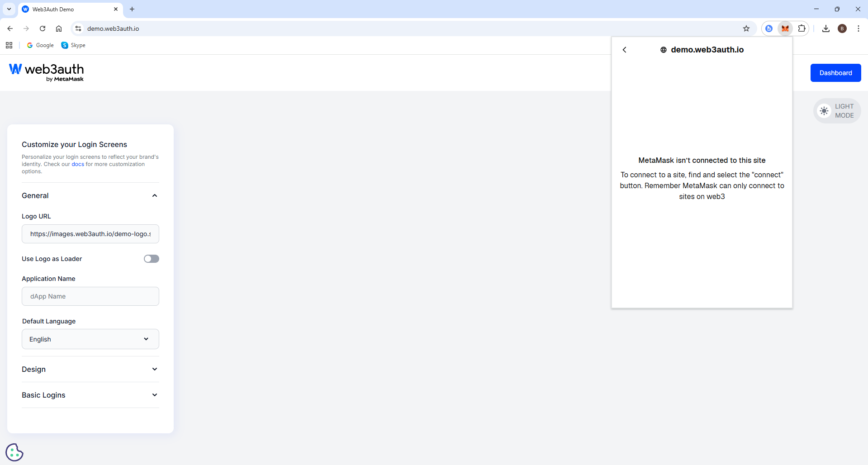Expand the Basic Logins section
Image resolution: width=868 pixels, height=465 pixels.
click(90, 395)
